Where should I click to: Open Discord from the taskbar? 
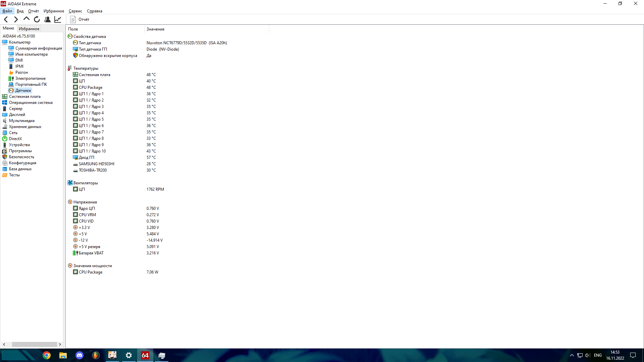click(x=79, y=355)
